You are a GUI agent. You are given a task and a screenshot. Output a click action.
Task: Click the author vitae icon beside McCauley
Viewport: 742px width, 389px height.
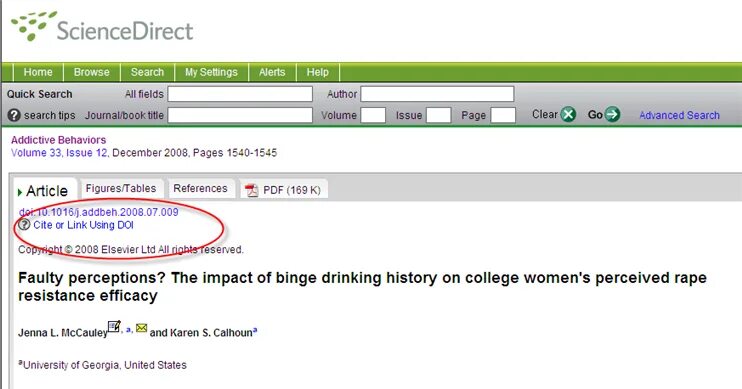[114, 327]
